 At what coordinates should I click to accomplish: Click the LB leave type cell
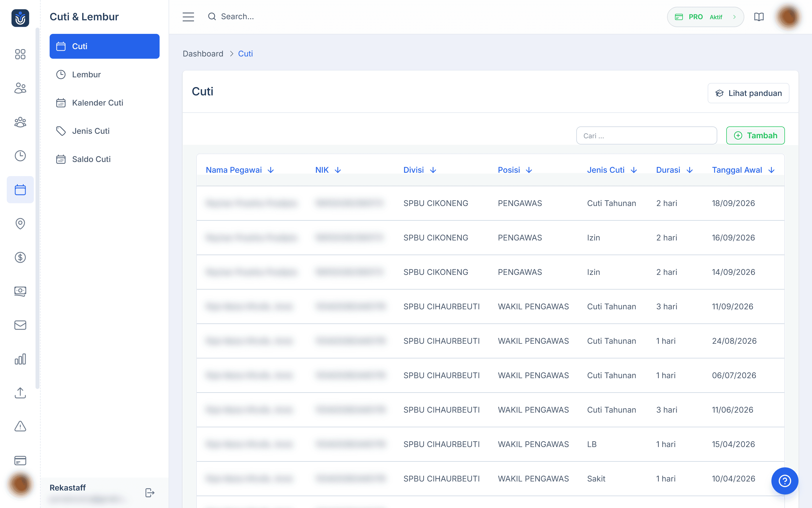592,444
